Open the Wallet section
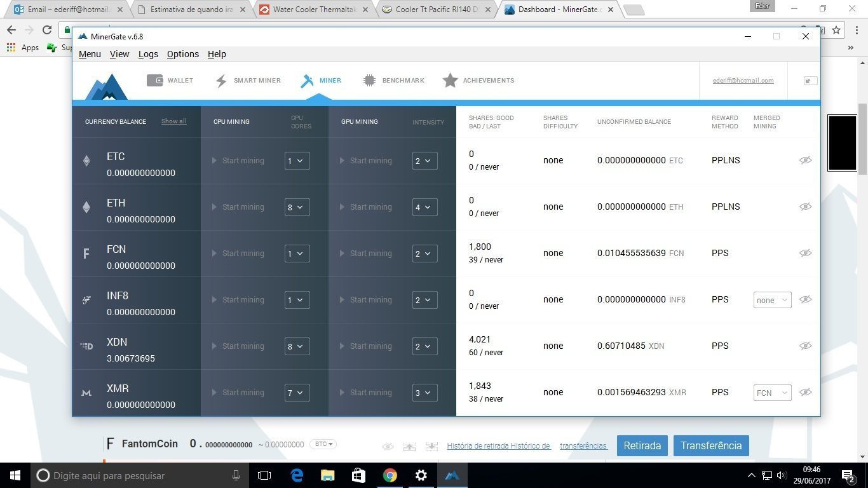This screenshot has width=868, height=488. pos(170,81)
